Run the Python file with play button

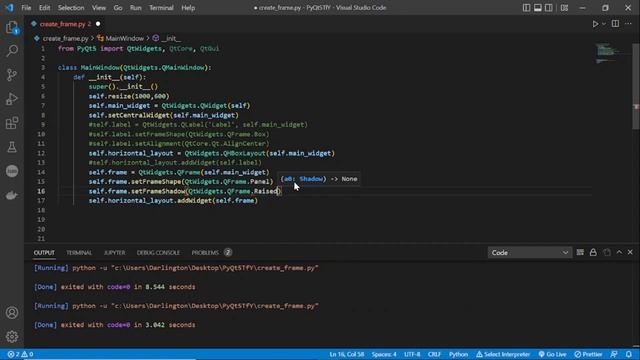point(595,24)
